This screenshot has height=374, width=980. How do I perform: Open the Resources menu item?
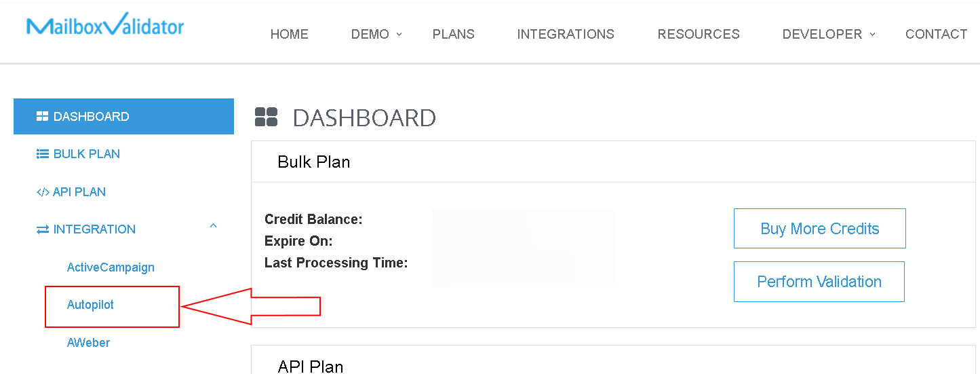pos(699,34)
